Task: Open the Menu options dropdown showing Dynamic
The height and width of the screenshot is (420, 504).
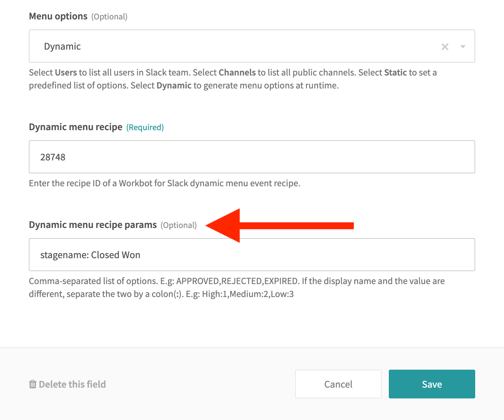Action: 252,46
